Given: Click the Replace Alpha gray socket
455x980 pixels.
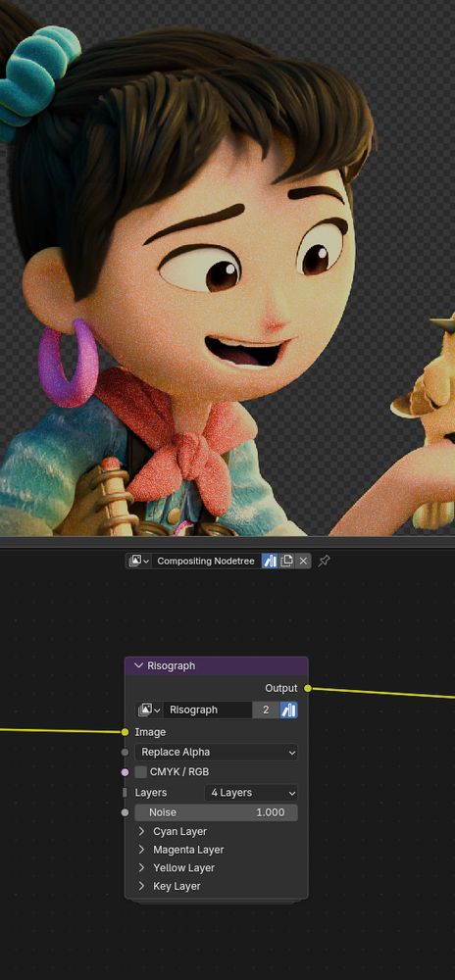Looking at the screenshot, I should 125,752.
